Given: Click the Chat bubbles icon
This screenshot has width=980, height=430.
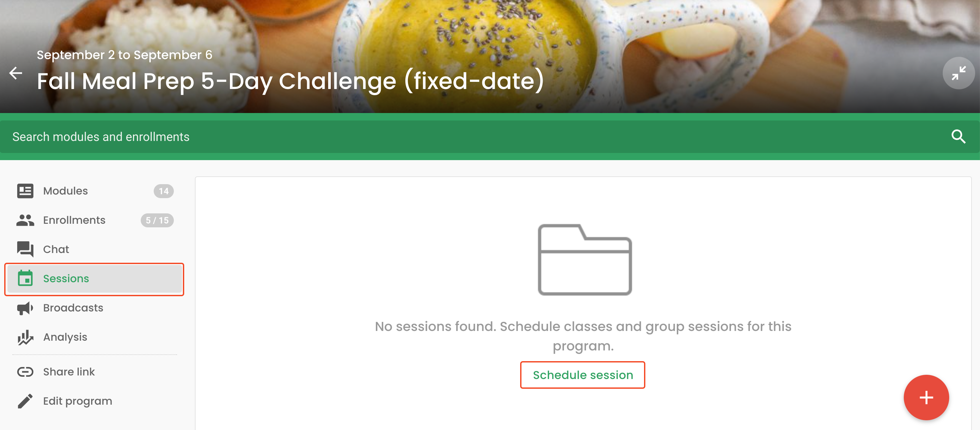Looking at the screenshot, I should coord(25,249).
